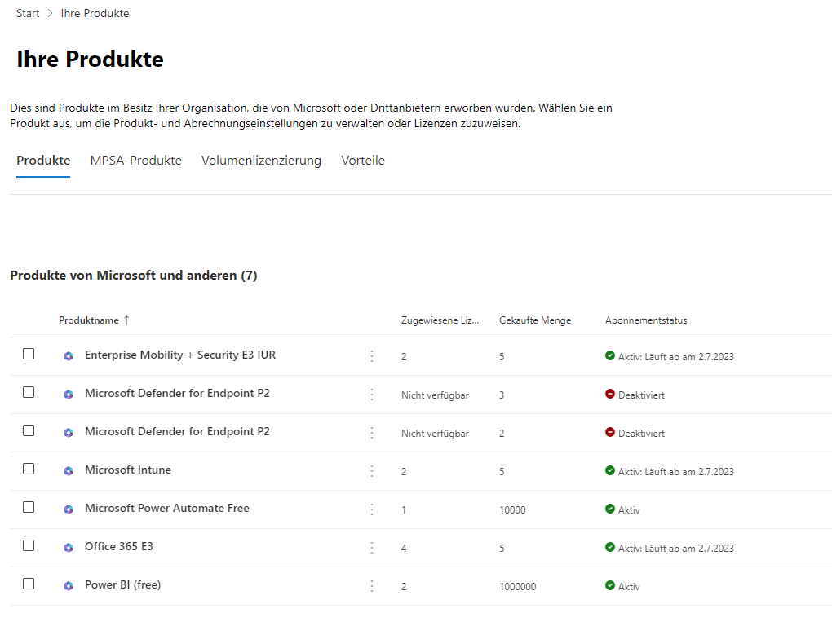The height and width of the screenshot is (644, 832).
Task: Open the Microsoft Intune product
Action: [128, 470]
